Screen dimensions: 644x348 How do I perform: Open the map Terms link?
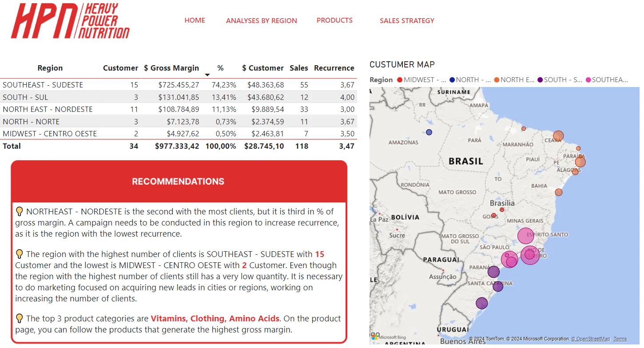click(620, 339)
